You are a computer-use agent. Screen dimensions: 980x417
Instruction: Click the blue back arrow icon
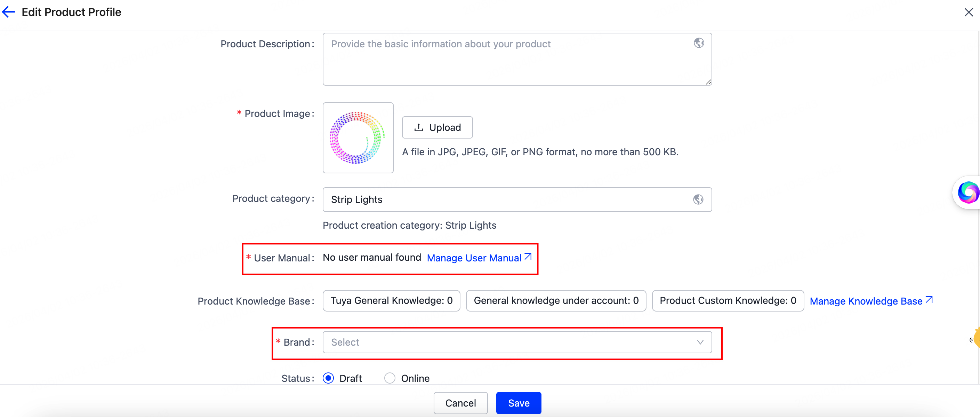8,12
